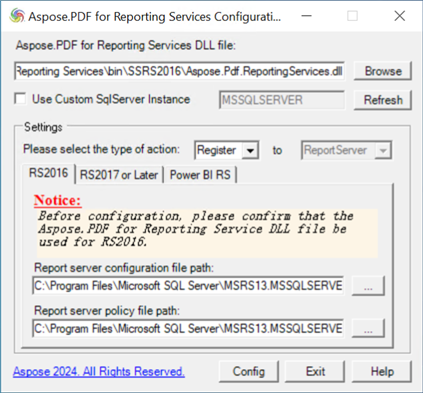Browse for report server policy file
Image resolution: width=423 pixels, height=393 pixels.
(x=368, y=328)
